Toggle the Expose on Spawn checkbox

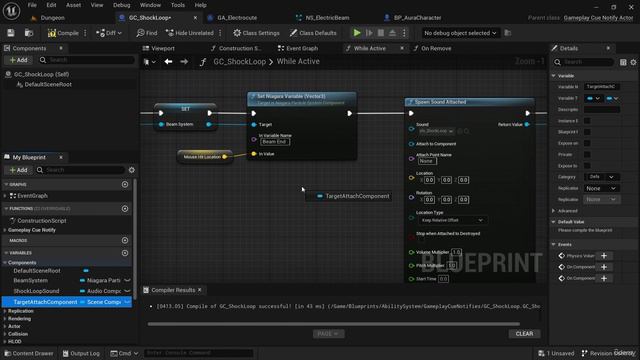point(587,143)
